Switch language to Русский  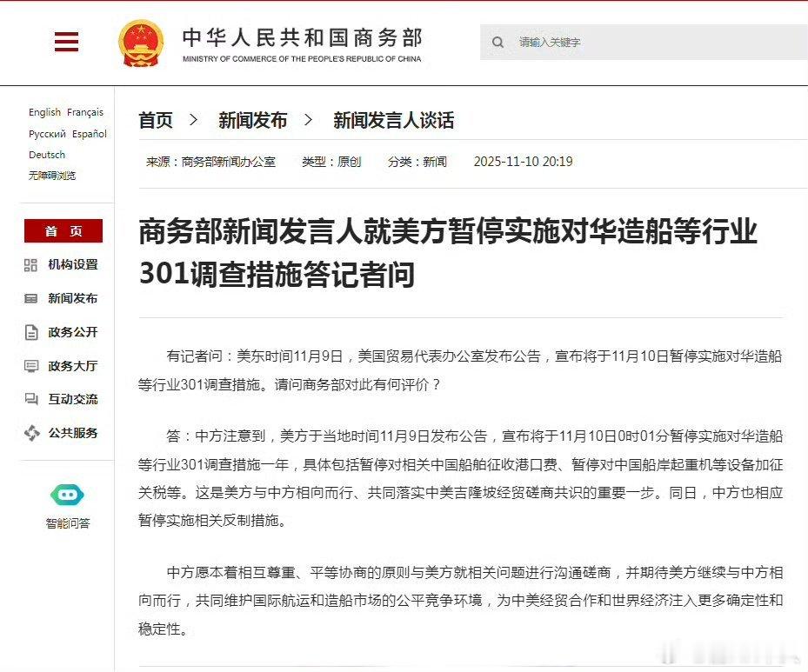coord(48,134)
